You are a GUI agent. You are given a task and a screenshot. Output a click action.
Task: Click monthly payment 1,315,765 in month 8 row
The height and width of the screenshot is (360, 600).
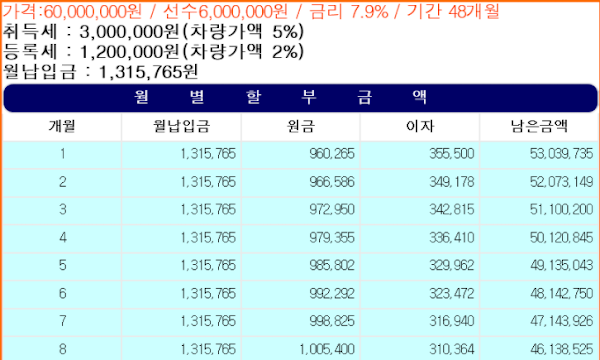tap(208, 349)
